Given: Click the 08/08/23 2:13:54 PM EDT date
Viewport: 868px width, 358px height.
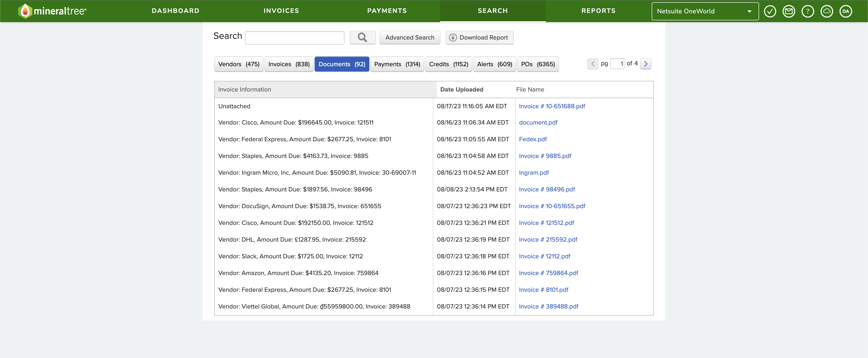Looking at the screenshot, I should coord(472,189).
